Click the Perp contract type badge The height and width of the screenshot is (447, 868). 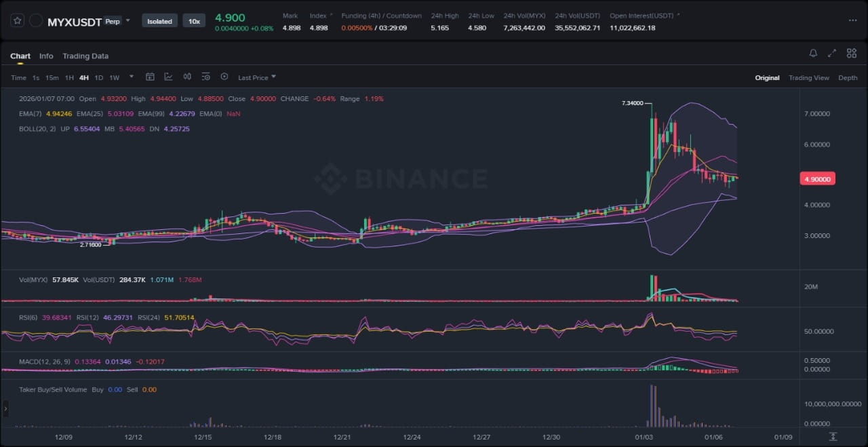point(113,21)
